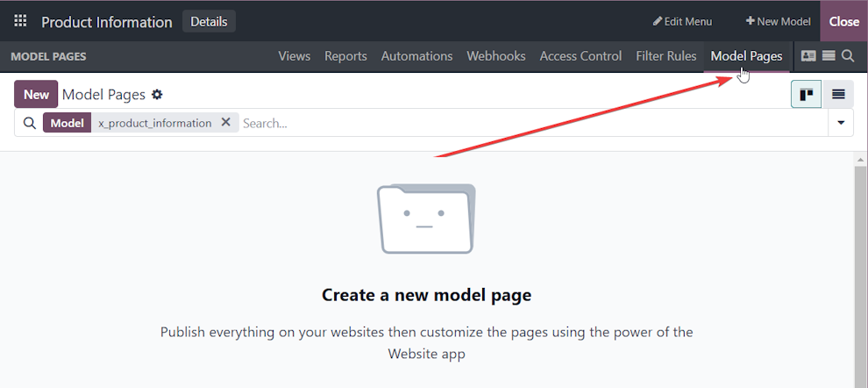868x388 pixels.
Task: Select the list view toggle
Action: coord(838,95)
